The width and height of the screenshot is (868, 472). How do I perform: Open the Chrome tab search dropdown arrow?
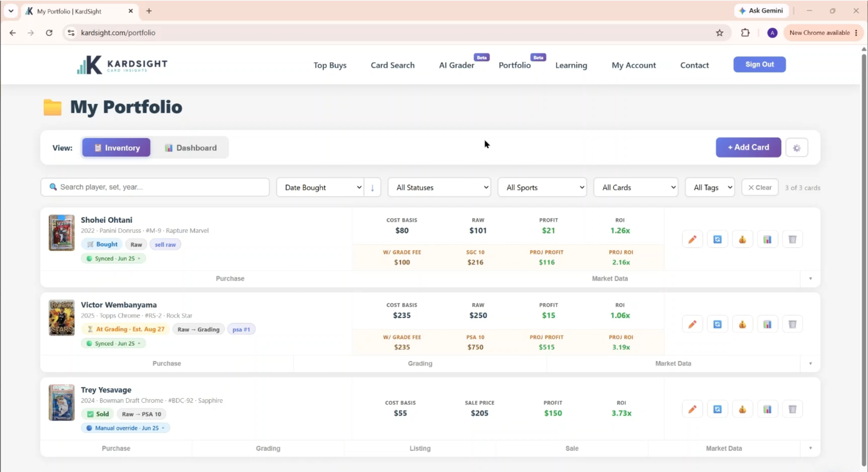click(x=11, y=11)
